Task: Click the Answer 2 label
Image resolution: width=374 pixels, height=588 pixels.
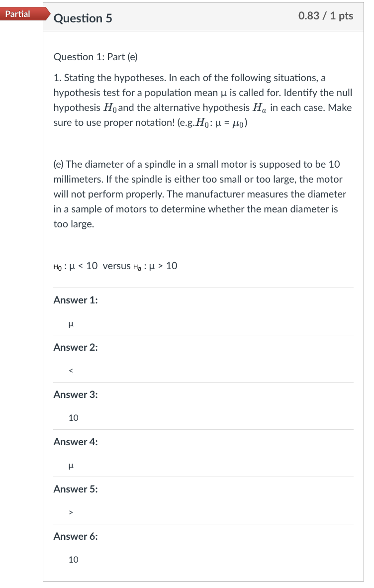Action: pos(75,347)
